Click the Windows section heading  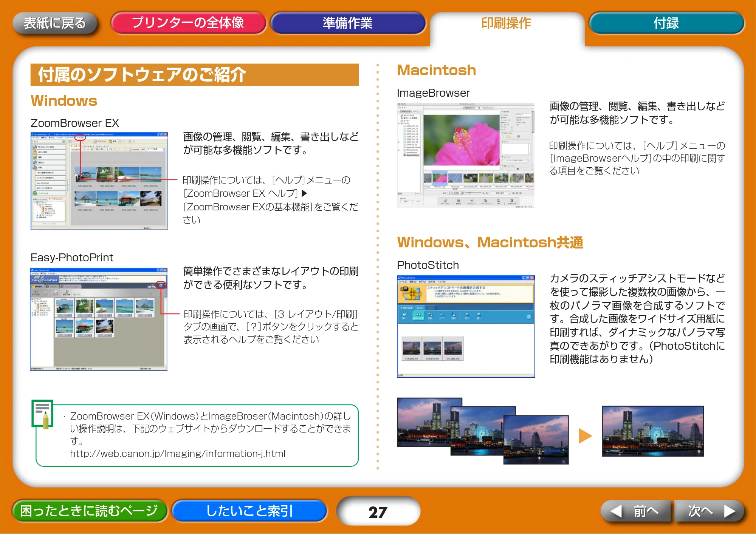tap(64, 101)
